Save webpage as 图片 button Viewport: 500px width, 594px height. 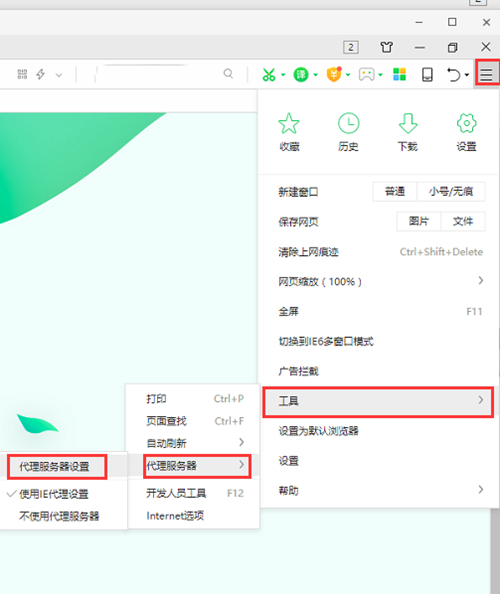tap(419, 221)
